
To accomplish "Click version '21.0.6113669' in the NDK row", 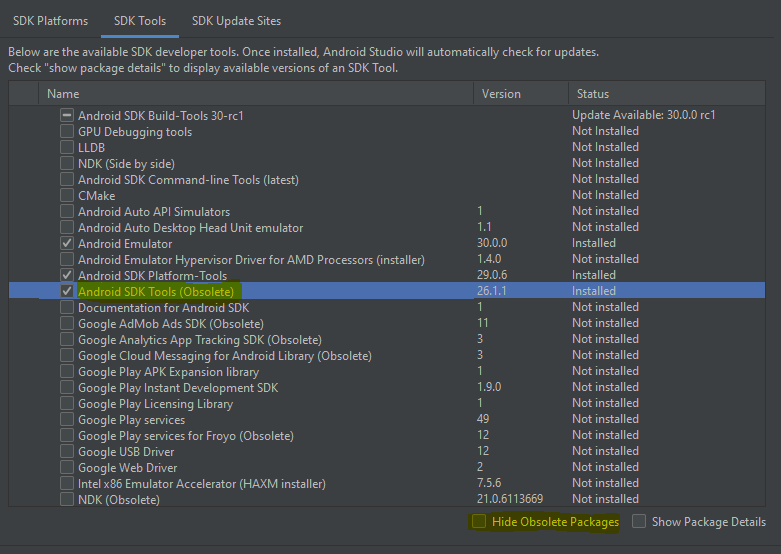I will [510, 499].
